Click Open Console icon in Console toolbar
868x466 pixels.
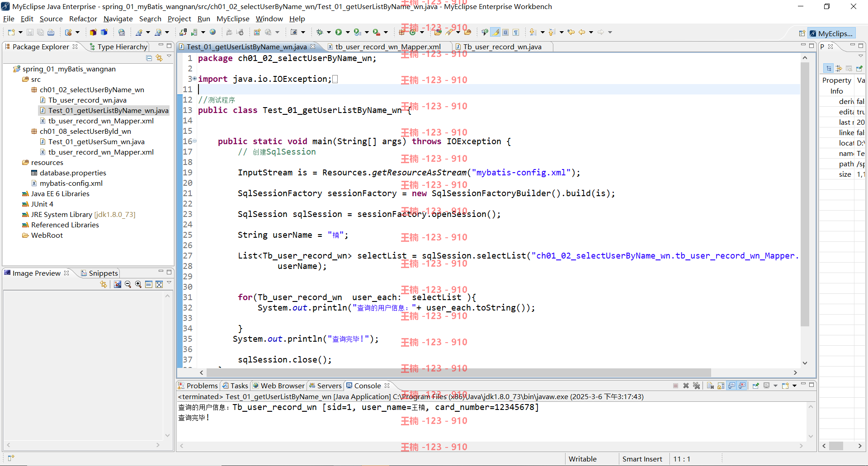tap(785, 386)
